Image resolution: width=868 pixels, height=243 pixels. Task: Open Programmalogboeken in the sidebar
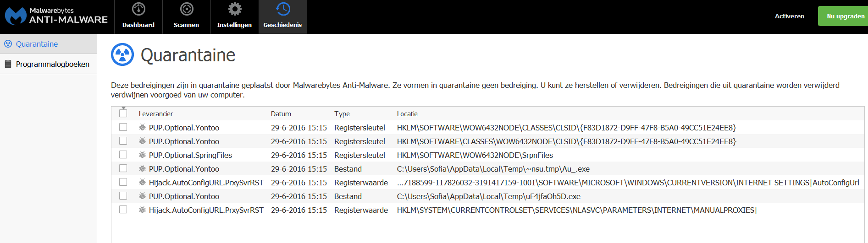click(x=52, y=64)
